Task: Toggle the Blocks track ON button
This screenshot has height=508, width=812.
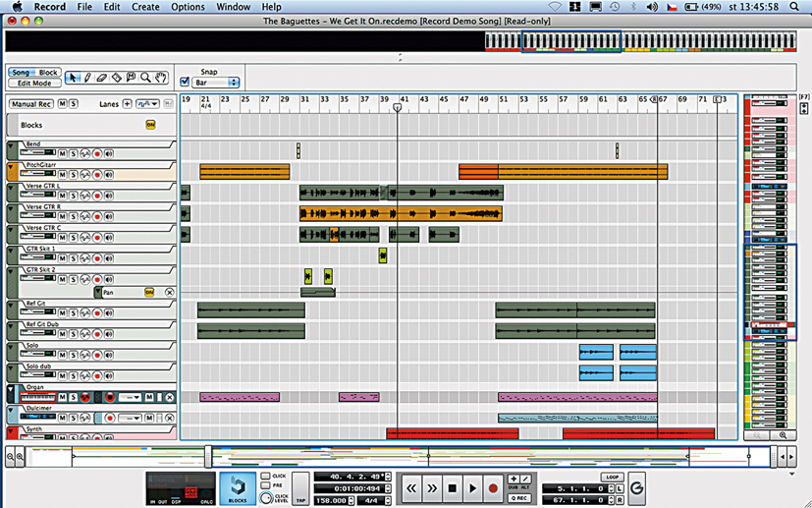Action: point(150,125)
